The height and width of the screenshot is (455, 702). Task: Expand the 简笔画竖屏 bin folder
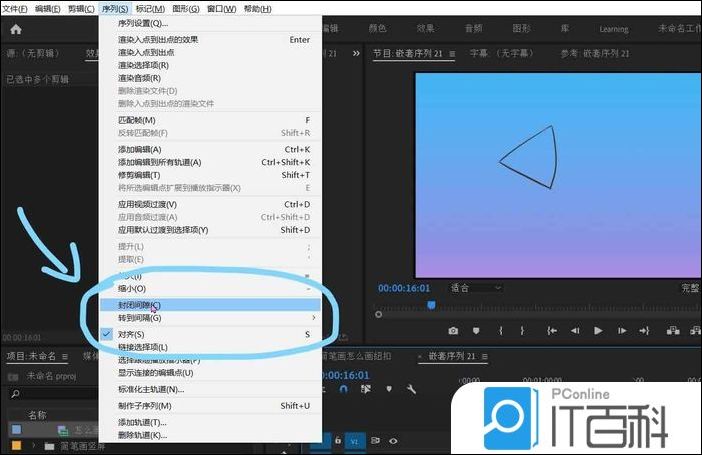pos(35,446)
